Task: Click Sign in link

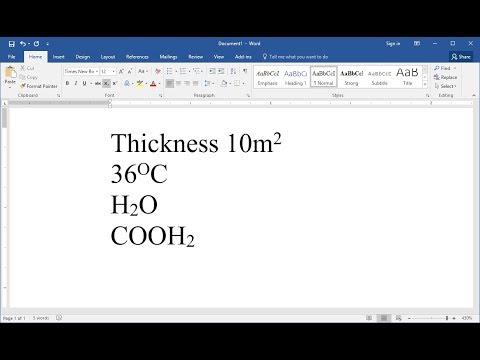Action: click(393, 44)
